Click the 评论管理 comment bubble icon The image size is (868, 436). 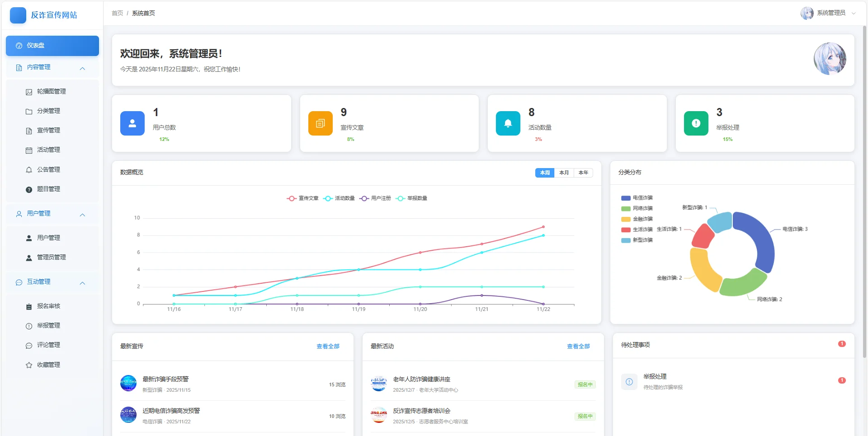point(29,345)
